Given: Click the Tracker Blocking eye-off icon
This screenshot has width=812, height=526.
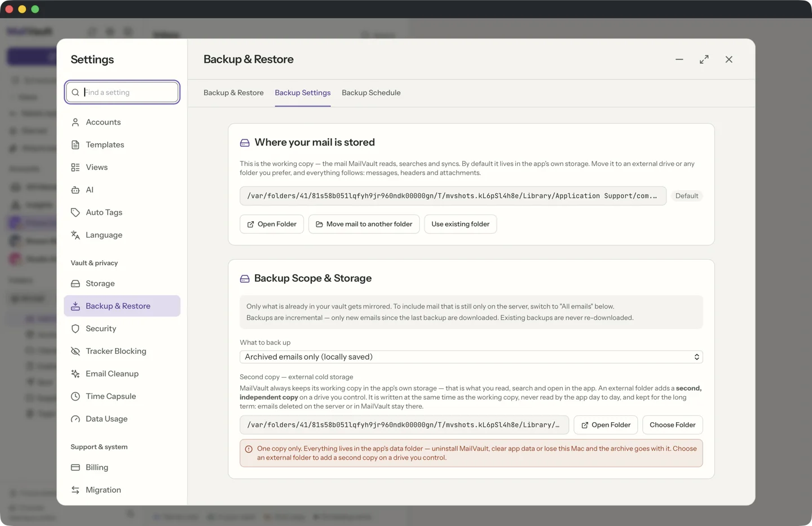Looking at the screenshot, I should click(x=76, y=351).
